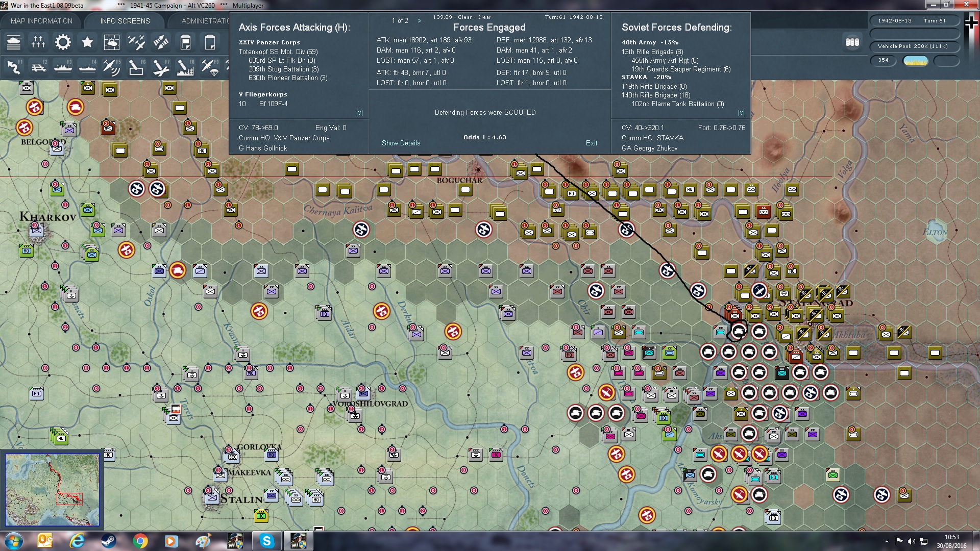
Task: Open the order of battle tank icon
Action: pyautogui.click(x=14, y=42)
